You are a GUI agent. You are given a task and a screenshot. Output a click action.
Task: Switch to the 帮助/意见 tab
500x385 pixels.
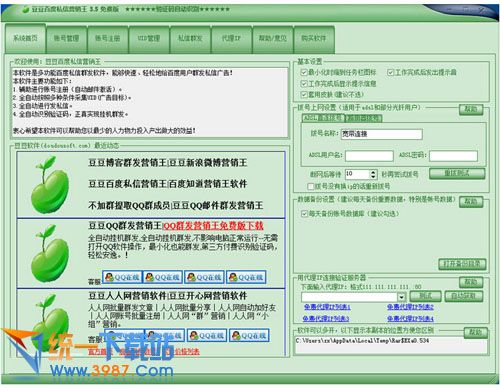[273, 39]
